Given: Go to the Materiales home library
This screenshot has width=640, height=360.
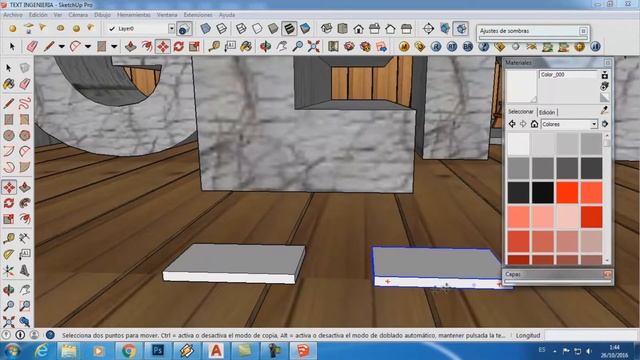Looking at the screenshot, I should point(534,124).
